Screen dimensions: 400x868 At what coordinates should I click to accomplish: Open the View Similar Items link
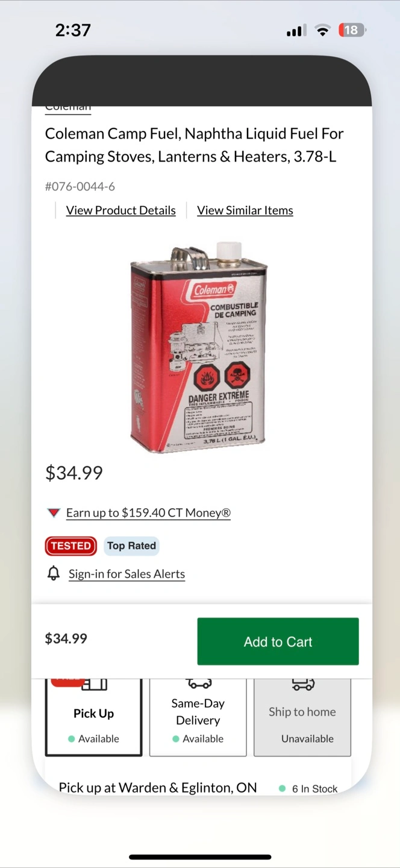tap(245, 210)
